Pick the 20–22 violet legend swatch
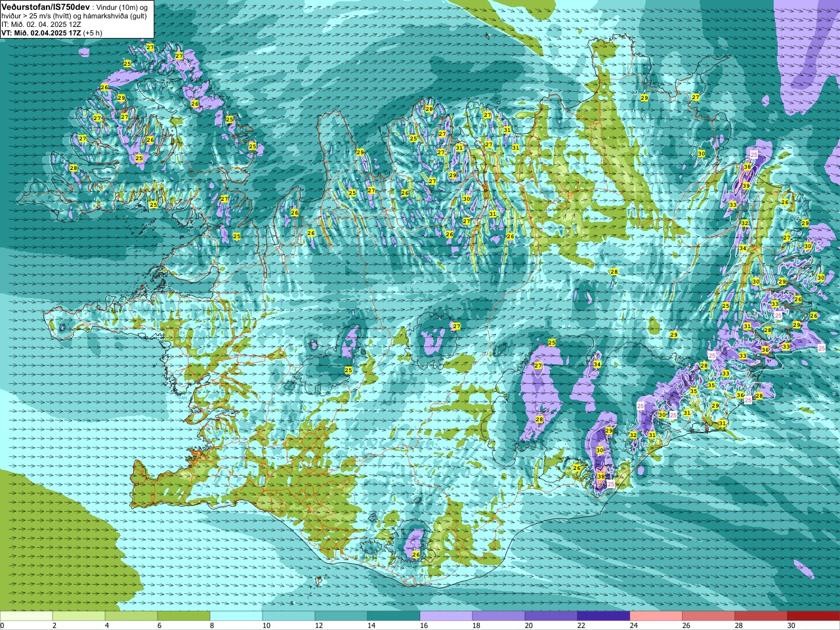Viewport: 840px width, 630px height. coord(551,616)
